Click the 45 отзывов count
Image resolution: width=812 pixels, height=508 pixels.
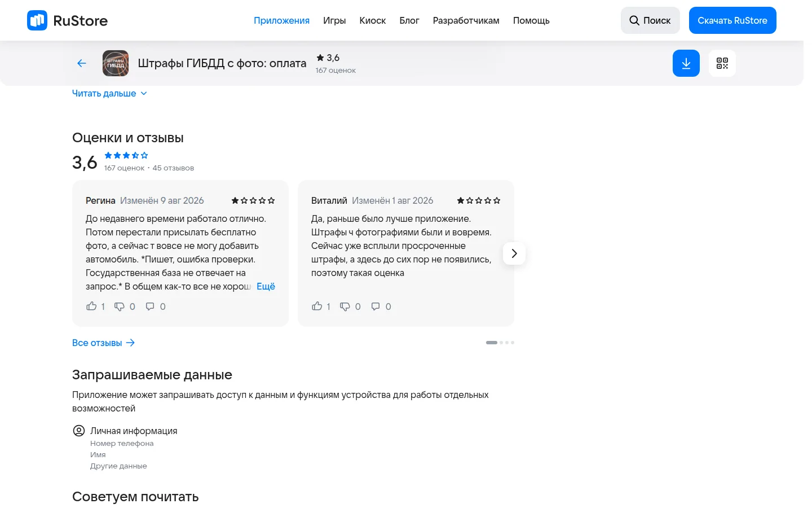coord(173,168)
